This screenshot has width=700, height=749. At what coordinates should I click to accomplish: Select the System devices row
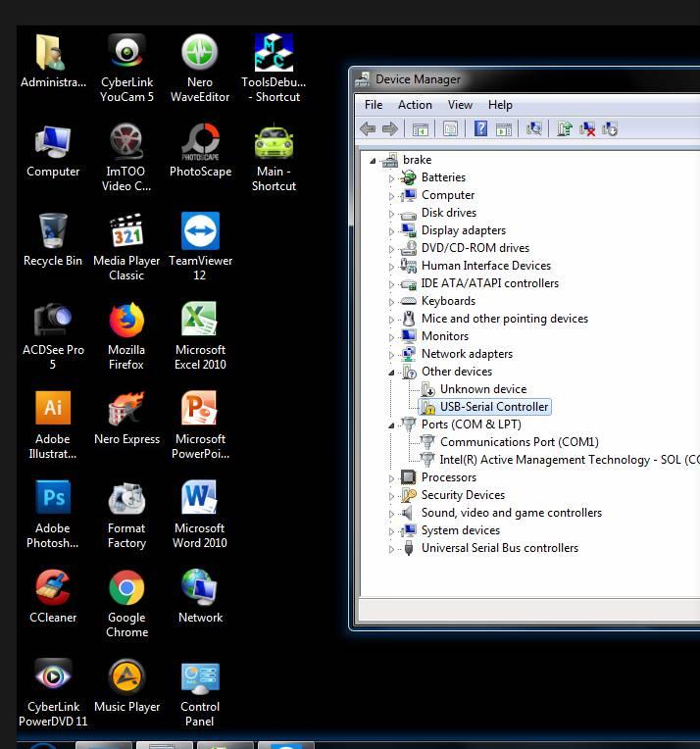click(x=460, y=530)
